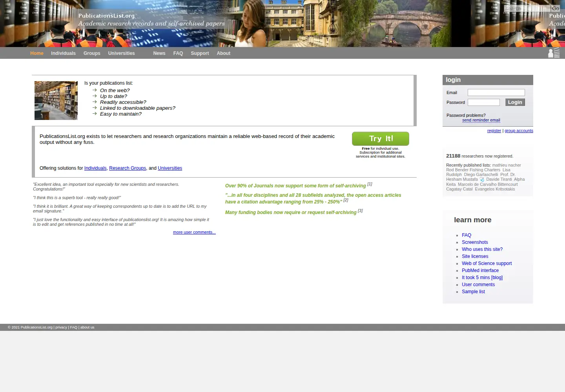Click the Login button
This screenshot has height=392, width=565.
pyautogui.click(x=515, y=102)
